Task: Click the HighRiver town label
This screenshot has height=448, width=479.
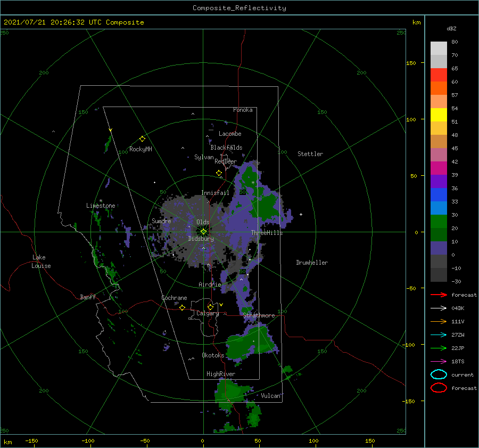Action: pos(221,374)
